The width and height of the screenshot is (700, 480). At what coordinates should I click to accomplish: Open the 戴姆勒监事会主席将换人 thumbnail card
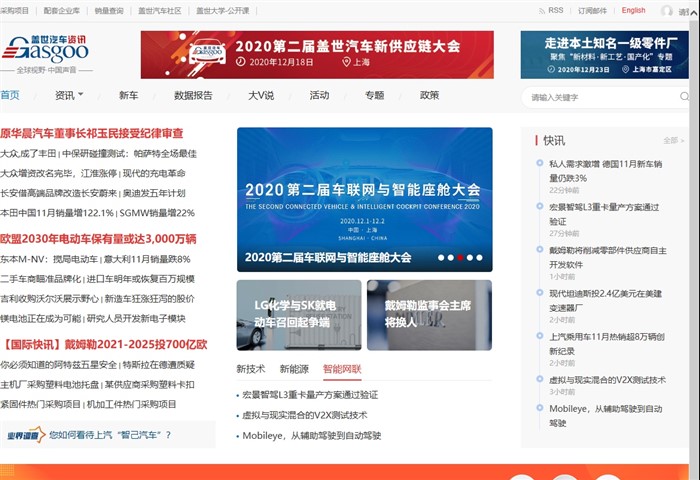[x=429, y=315]
